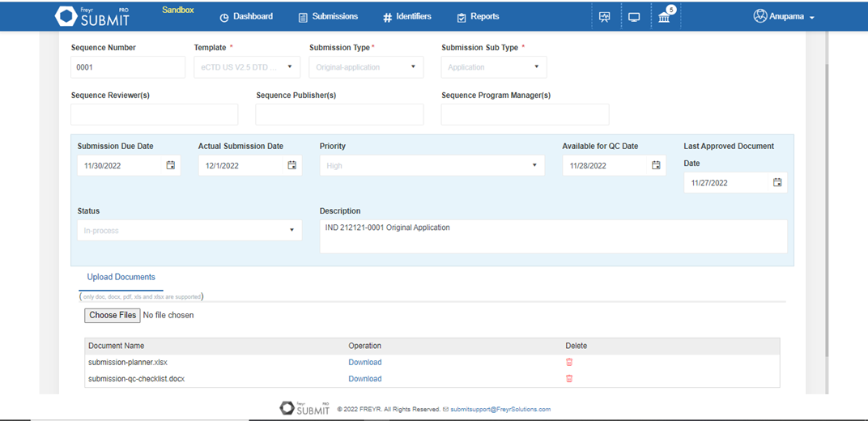Open the Template dropdown
868x421 pixels.
pyautogui.click(x=247, y=67)
